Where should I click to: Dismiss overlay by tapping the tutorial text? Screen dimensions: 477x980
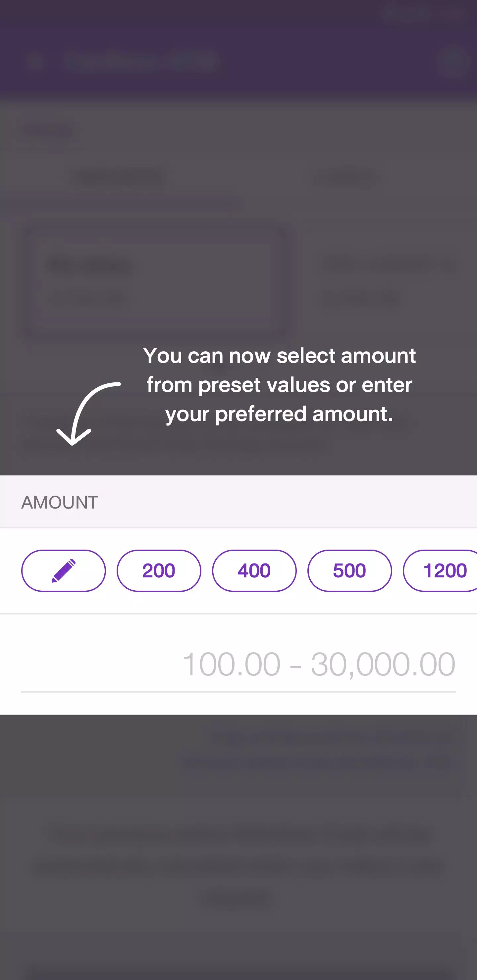click(279, 385)
